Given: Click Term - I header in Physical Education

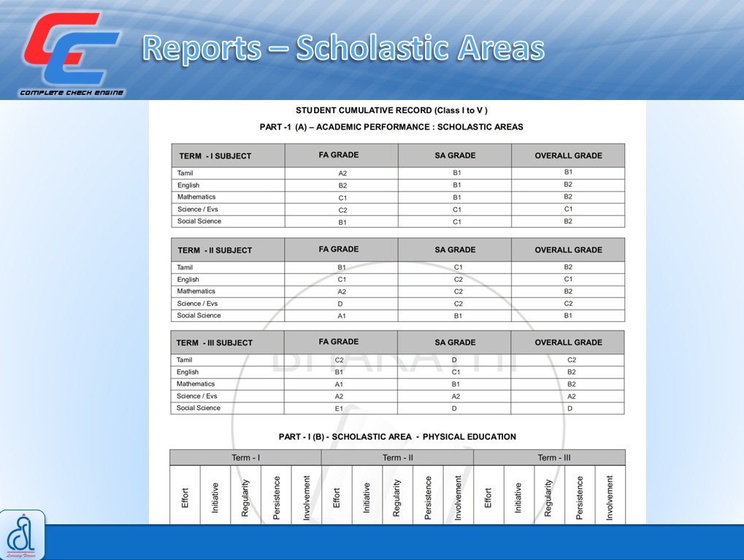Looking at the screenshot, I should [246, 458].
